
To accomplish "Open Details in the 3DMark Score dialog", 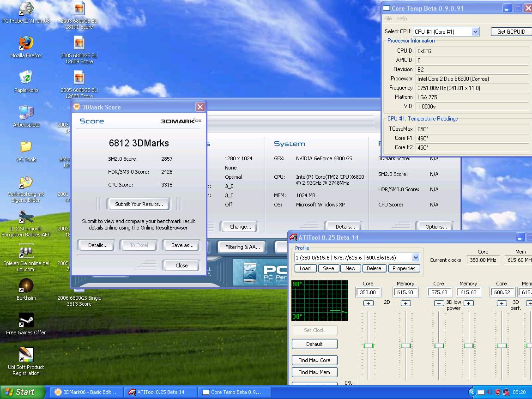I will [98, 245].
